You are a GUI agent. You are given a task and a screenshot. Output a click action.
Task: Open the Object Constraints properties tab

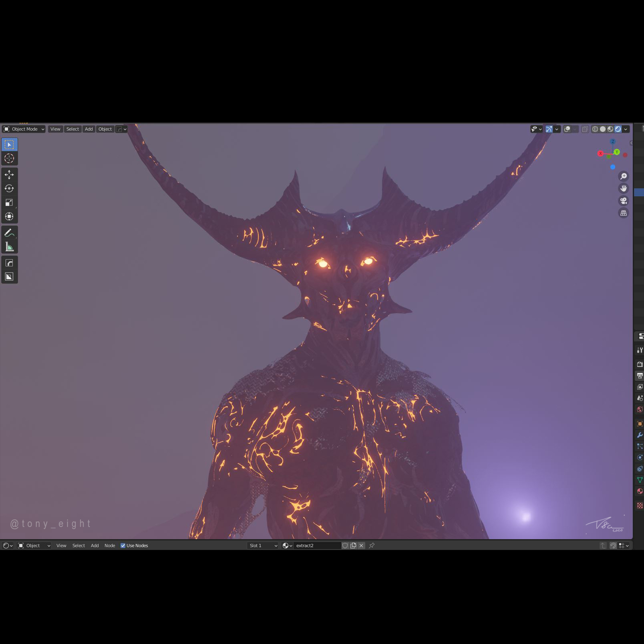[640, 469]
